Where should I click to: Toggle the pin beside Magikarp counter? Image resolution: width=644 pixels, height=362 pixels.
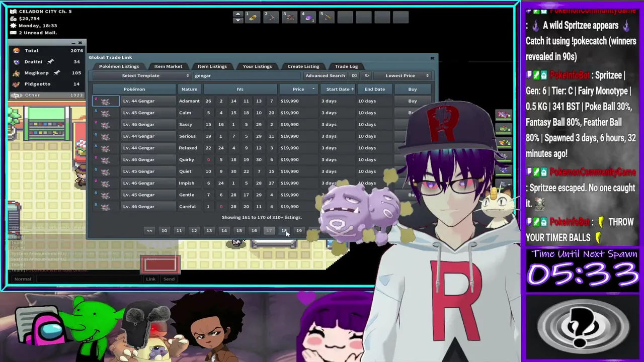click(57, 72)
